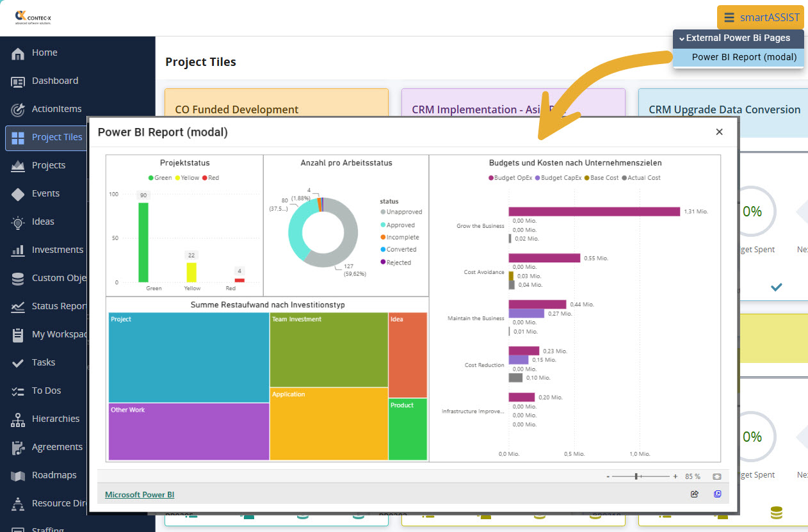Open the Investments bar-chart icon

point(18,250)
